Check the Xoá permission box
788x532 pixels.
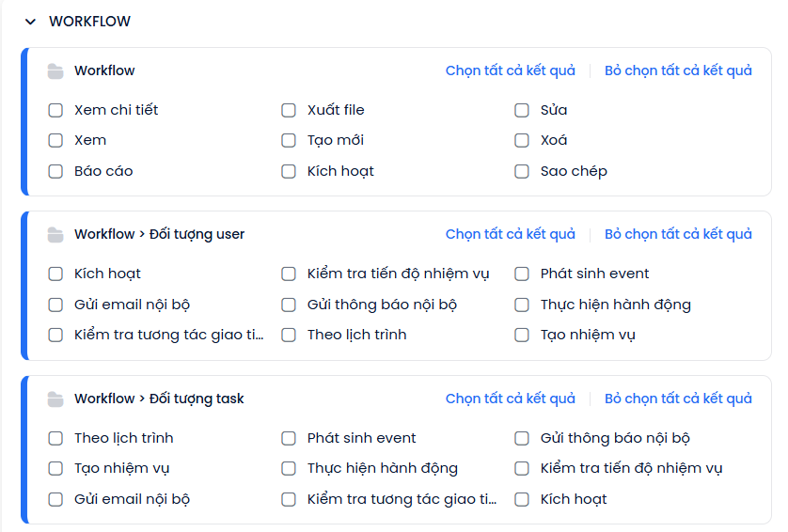pos(522,141)
